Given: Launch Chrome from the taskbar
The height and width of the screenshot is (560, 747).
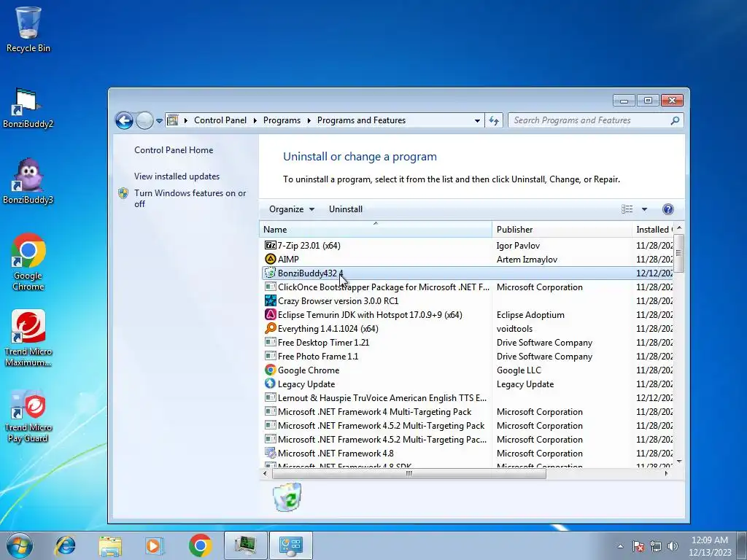Looking at the screenshot, I should coord(200,545).
